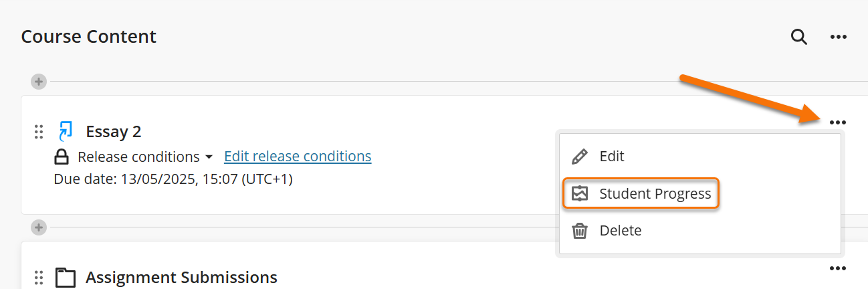868x289 pixels.
Task: Open Course Content header more options menu
Action: pyautogui.click(x=839, y=37)
